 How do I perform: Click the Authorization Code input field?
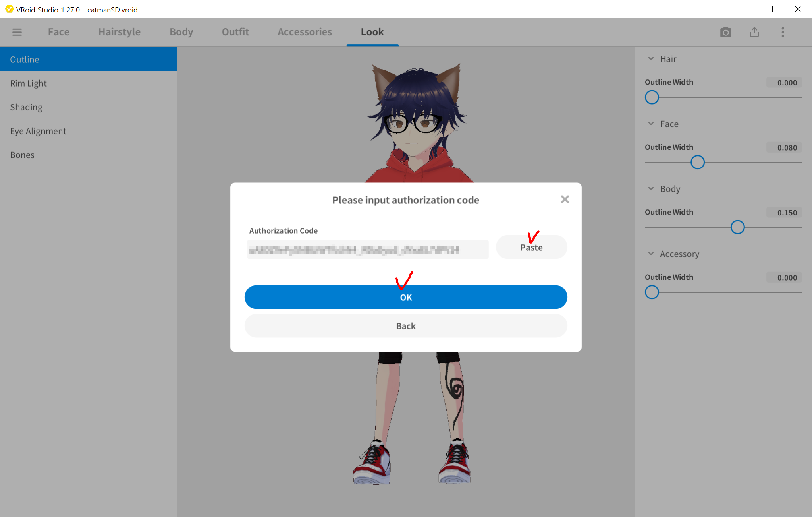tap(367, 250)
